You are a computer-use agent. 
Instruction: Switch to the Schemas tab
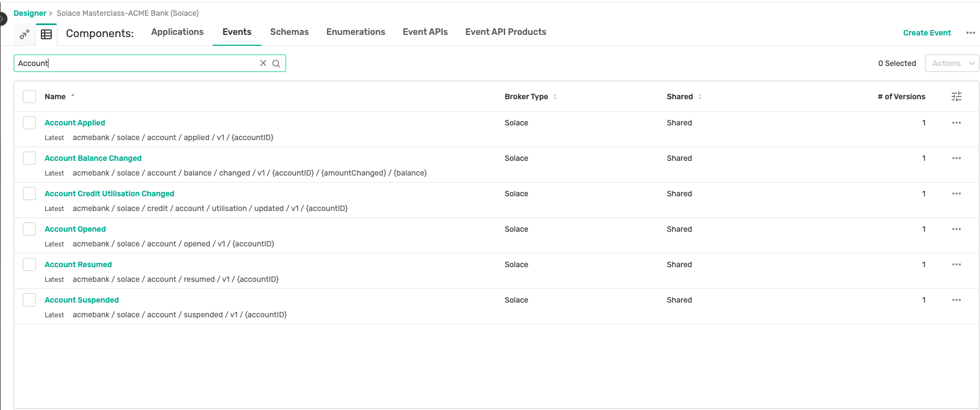289,32
